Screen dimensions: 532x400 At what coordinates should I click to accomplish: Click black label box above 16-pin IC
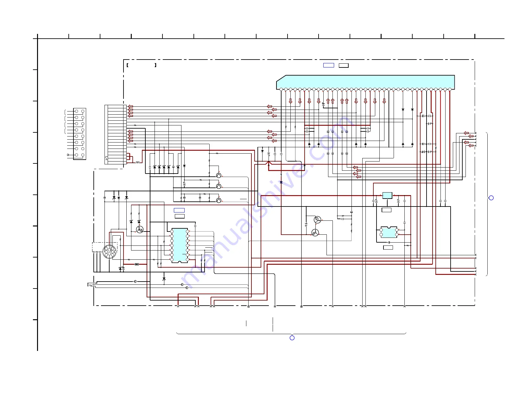click(180, 216)
